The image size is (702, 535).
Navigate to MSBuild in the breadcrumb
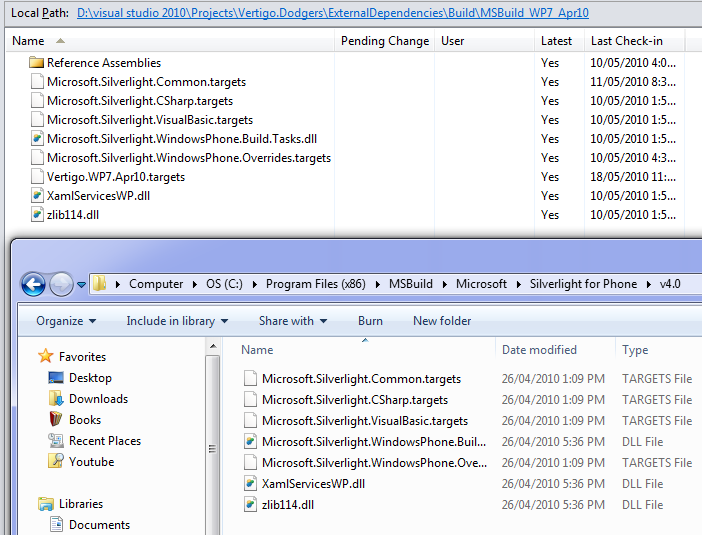click(411, 284)
